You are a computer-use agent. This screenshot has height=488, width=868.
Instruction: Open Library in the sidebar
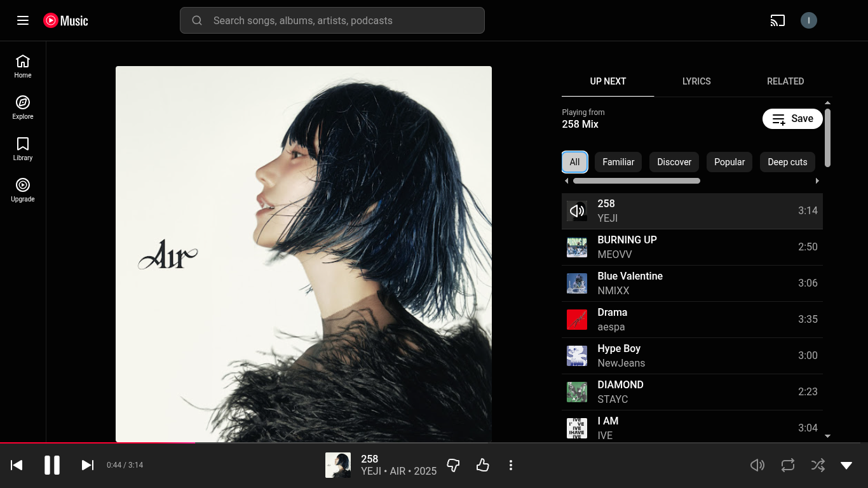23,149
